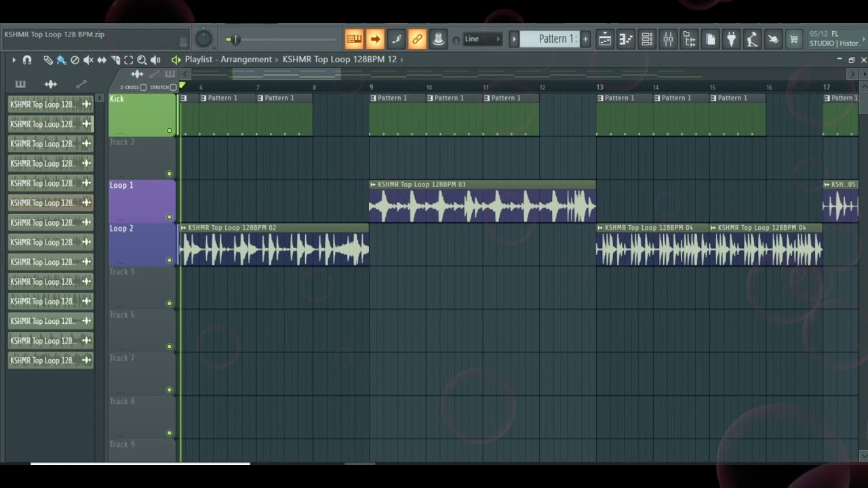Open the content shop cart icon

tap(794, 39)
